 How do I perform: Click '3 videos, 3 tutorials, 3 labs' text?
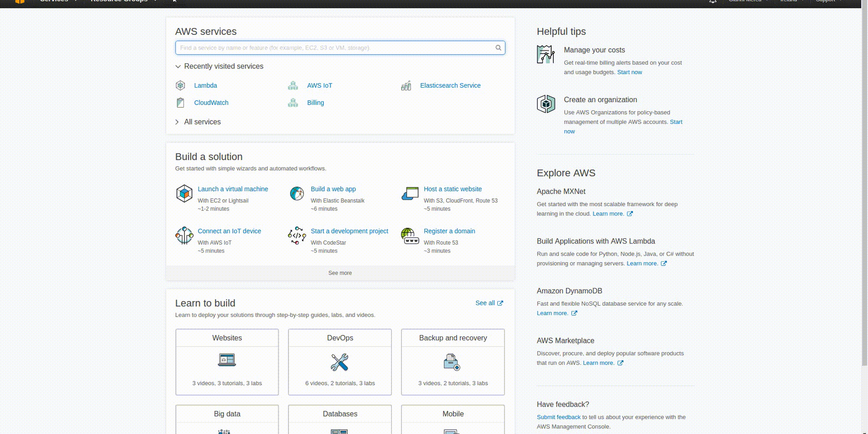pyautogui.click(x=227, y=383)
